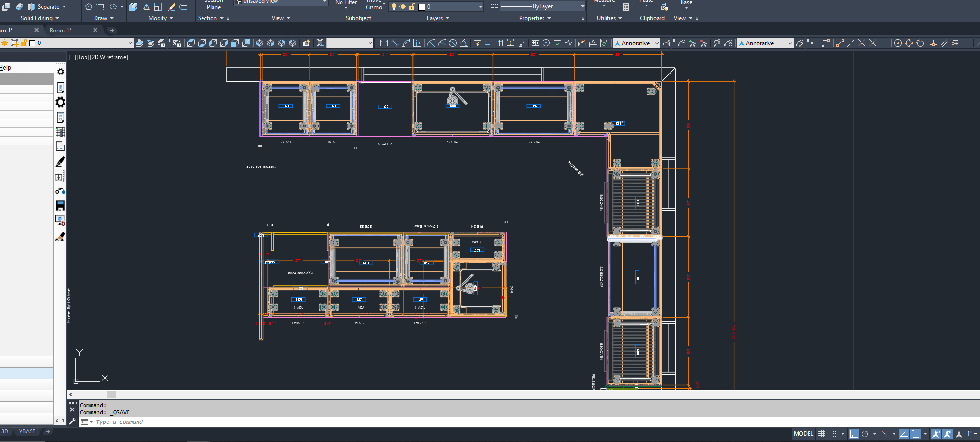
Task: Click the Arc Length dimension tool
Action: [406, 43]
